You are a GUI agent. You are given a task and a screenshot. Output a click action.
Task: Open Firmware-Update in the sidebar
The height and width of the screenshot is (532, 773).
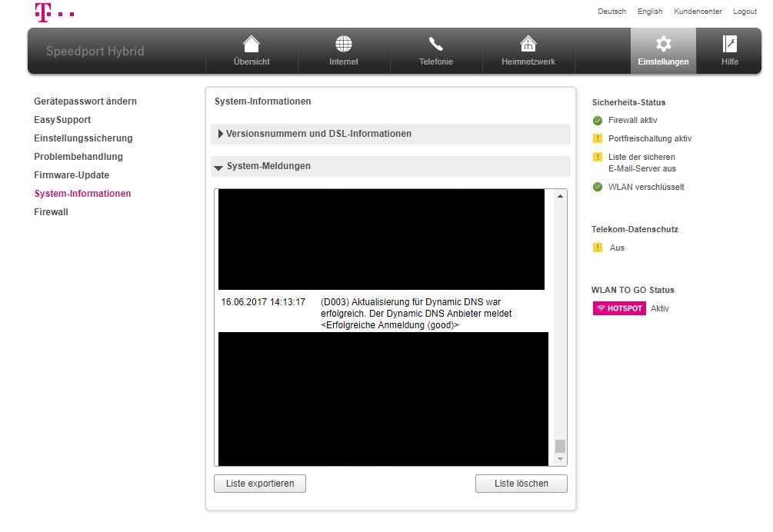click(72, 175)
